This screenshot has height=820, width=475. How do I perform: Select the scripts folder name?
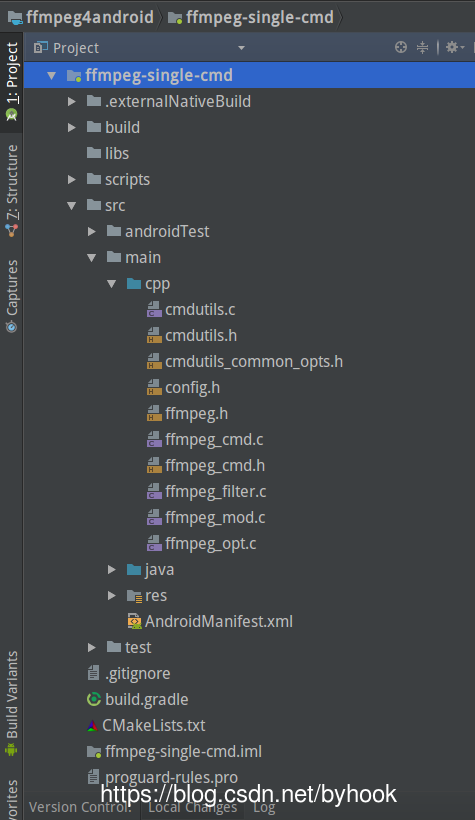[127, 179]
